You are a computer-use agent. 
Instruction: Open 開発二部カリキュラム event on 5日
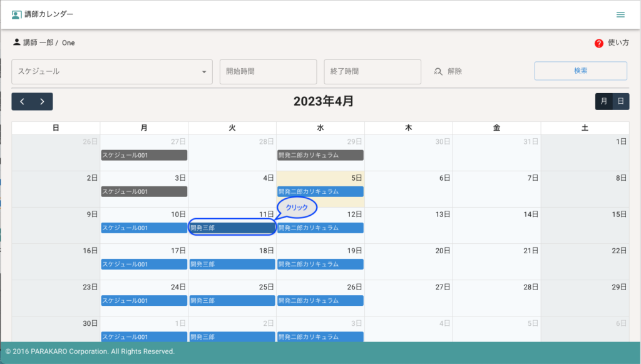(x=320, y=191)
